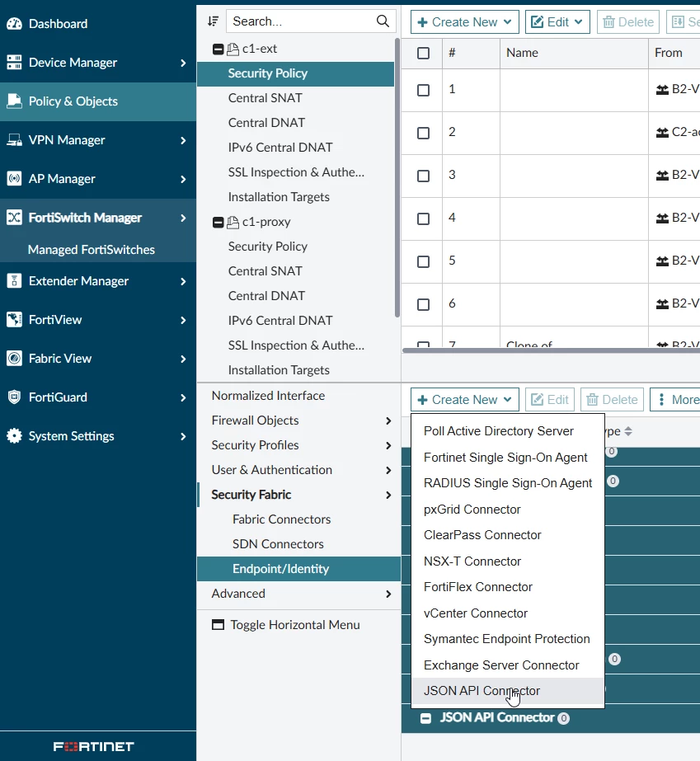Click the FortiView icon
The height and width of the screenshot is (761, 700).
(14, 319)
